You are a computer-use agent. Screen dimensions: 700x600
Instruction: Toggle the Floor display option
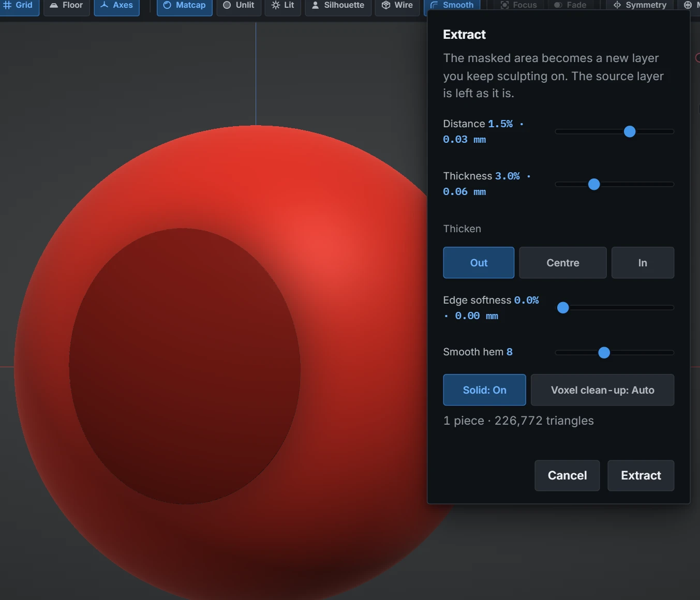tap(67, 6)
